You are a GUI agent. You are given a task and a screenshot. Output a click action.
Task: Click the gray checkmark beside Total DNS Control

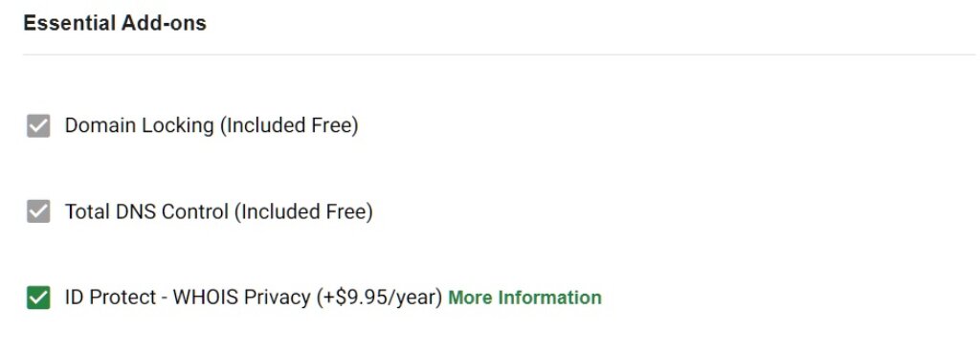click(x=38, y=211)
